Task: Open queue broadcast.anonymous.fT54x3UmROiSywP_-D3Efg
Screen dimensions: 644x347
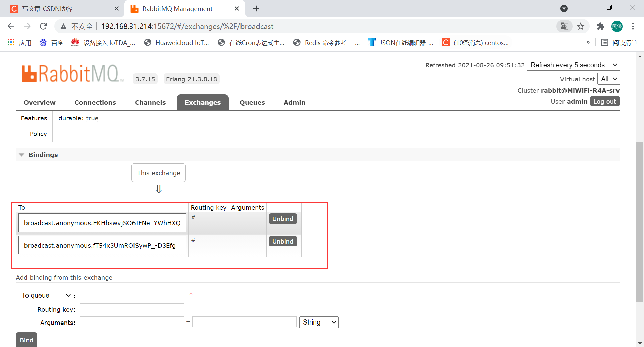Action: [x=102, y=245]
